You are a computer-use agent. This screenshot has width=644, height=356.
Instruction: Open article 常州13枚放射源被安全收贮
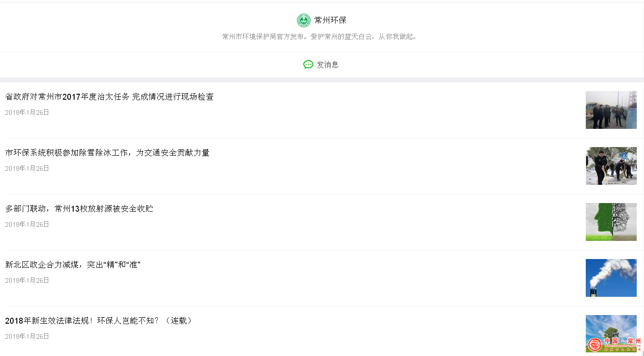pos(79,209)
